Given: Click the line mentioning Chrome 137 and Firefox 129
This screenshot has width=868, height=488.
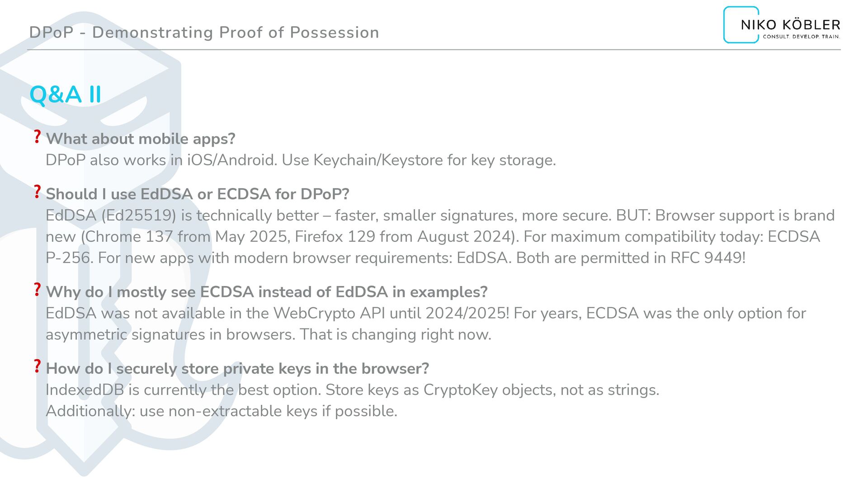Looking at the screenshot, I should click(x=433, y=236).
